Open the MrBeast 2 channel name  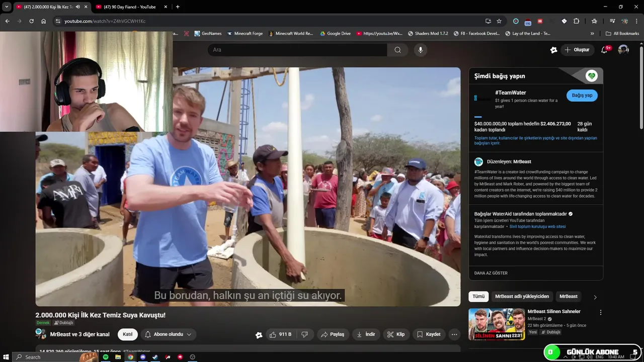[536, 319]
